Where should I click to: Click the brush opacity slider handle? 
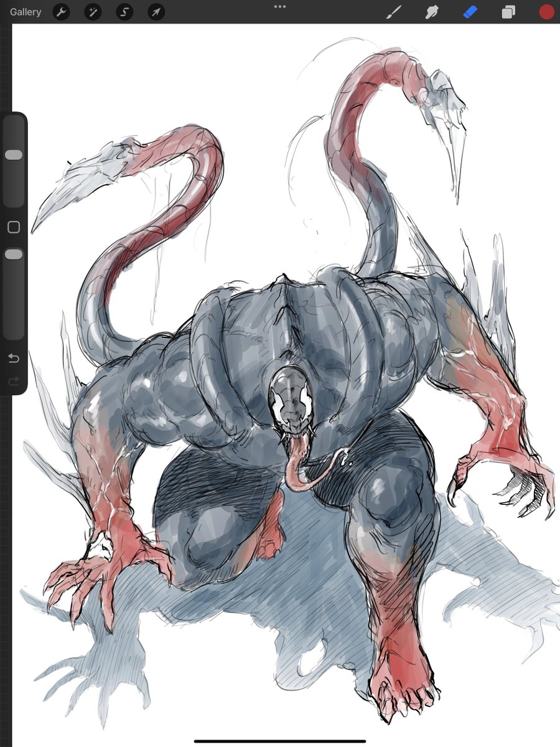14,254
